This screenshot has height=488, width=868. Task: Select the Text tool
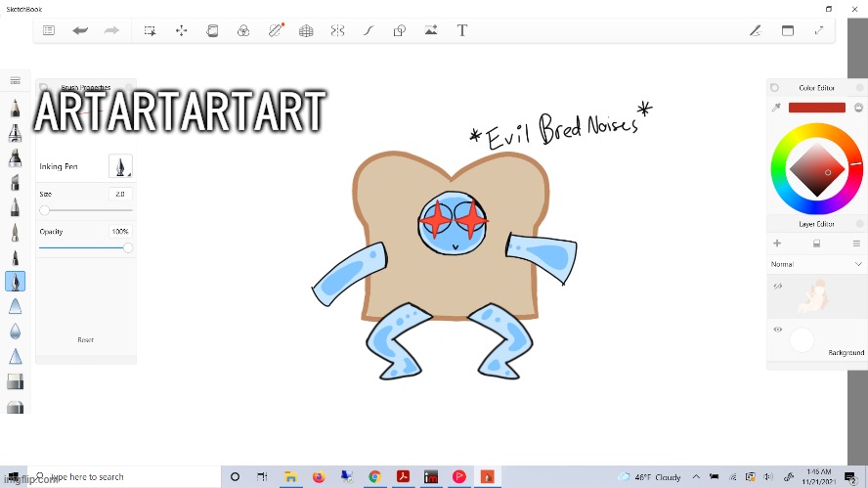462,30
